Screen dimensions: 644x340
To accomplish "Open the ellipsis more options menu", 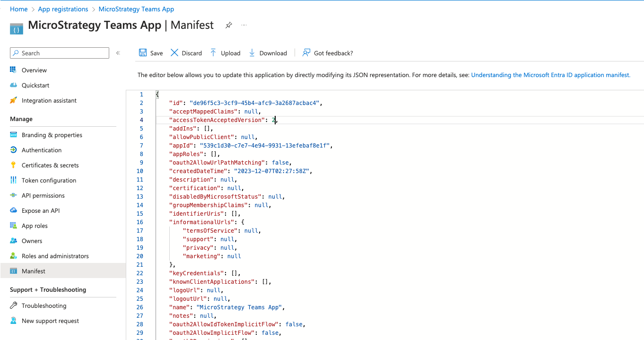I will tap(244, 25).
